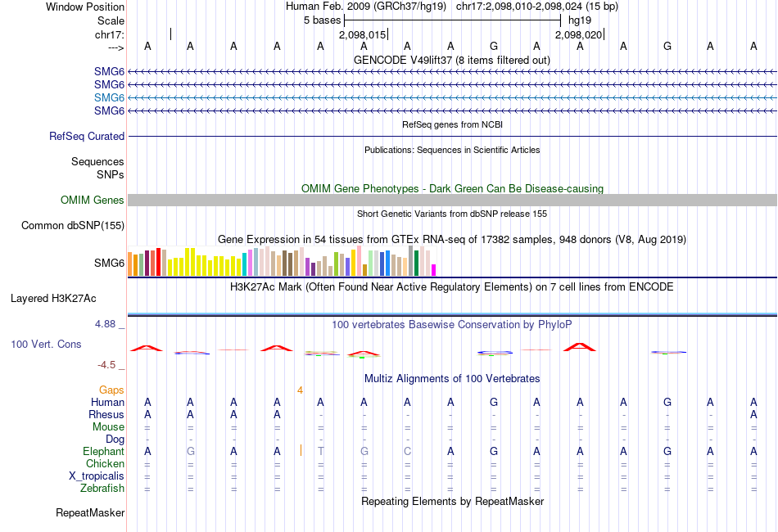Click the Scale track label
This screenshot has width=778, height=532.
(x=111, y=20)
